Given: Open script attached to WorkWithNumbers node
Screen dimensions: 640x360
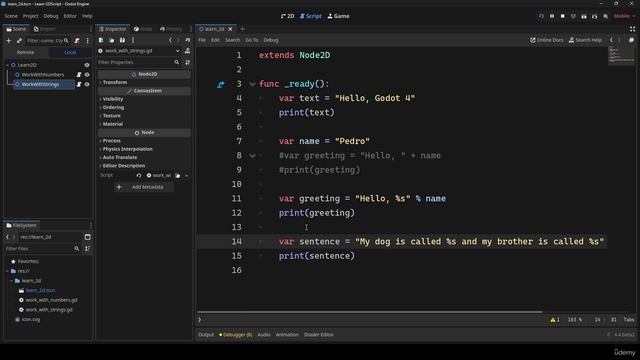Looking at the screenshot, I should click(x=79, y=75).
